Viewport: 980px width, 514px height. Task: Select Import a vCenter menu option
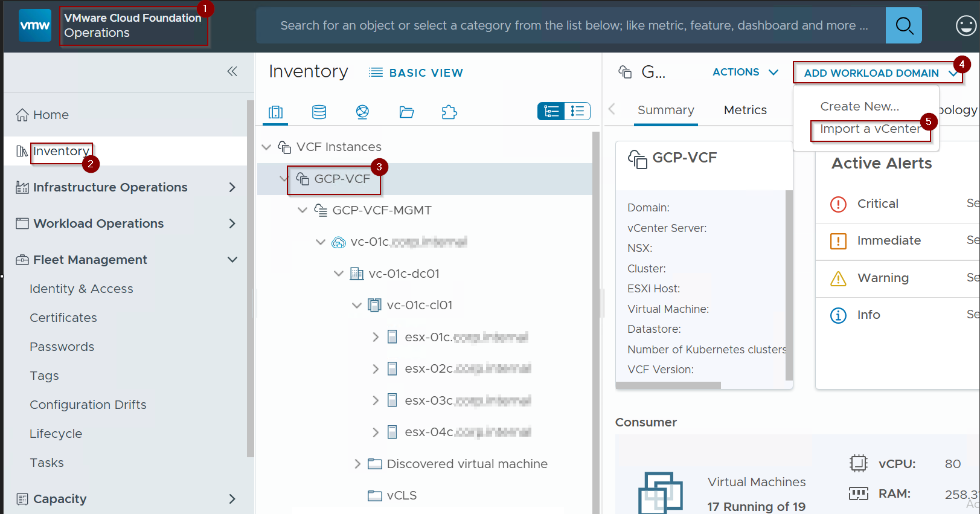870,129
